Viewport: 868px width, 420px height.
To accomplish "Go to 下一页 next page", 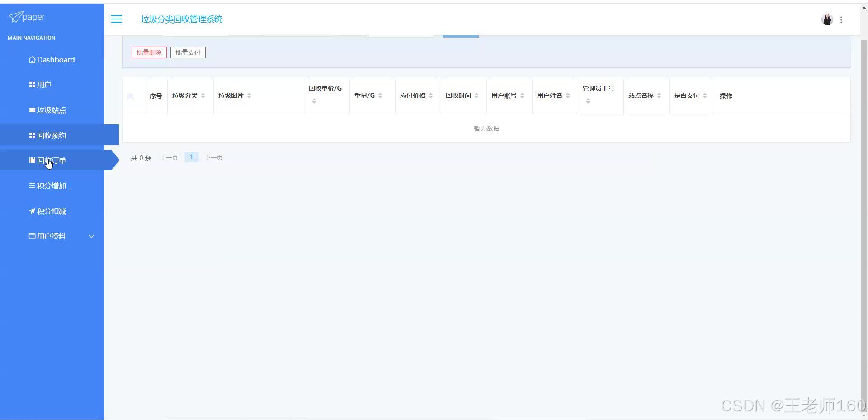I will point(214,157).
